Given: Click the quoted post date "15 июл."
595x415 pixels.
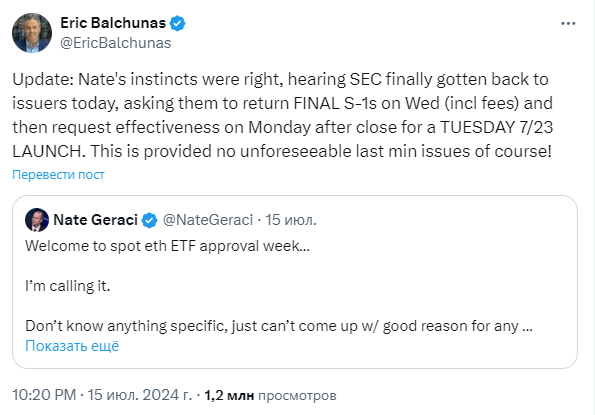Looking at the screenshot, I should tap(291, 220).
